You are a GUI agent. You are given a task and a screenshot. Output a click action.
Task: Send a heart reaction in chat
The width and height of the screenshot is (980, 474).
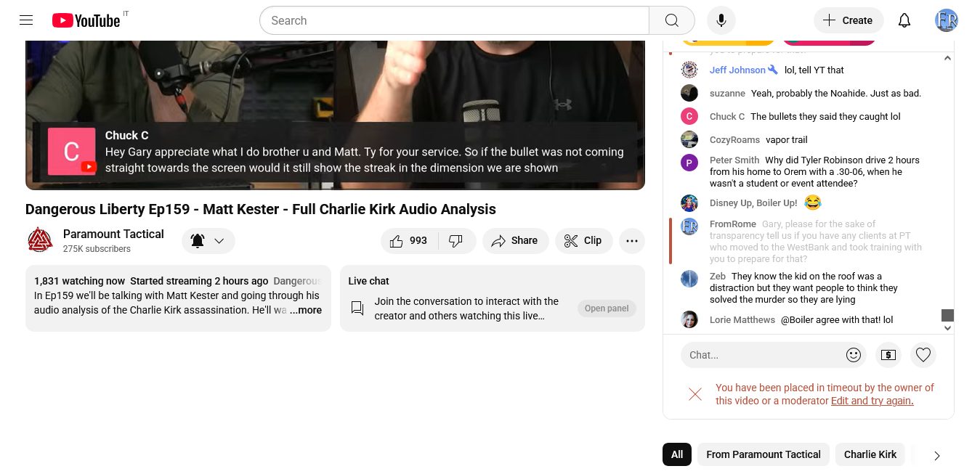[x=923, y=355]
